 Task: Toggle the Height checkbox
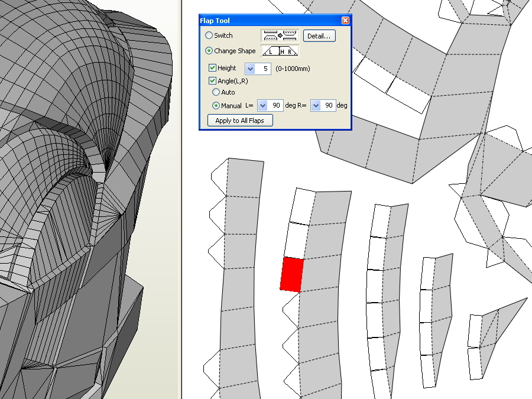click(x=212, y=68)
